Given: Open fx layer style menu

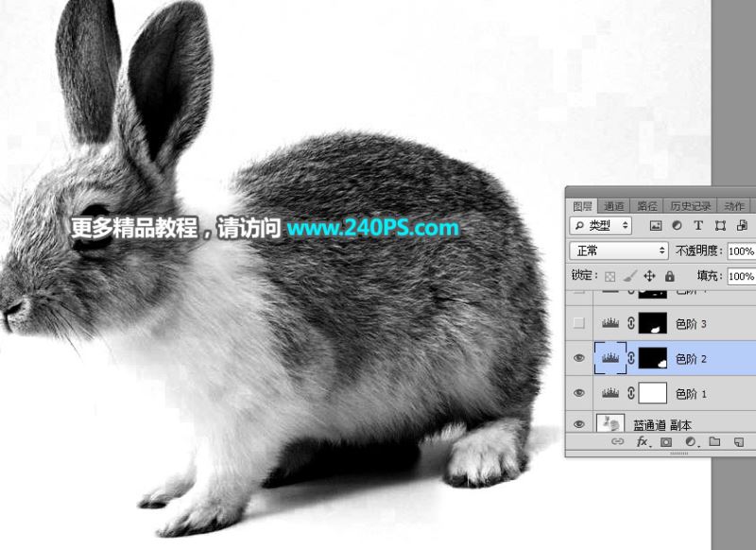Looking at the screenshot, I should (x=644, y=442).
